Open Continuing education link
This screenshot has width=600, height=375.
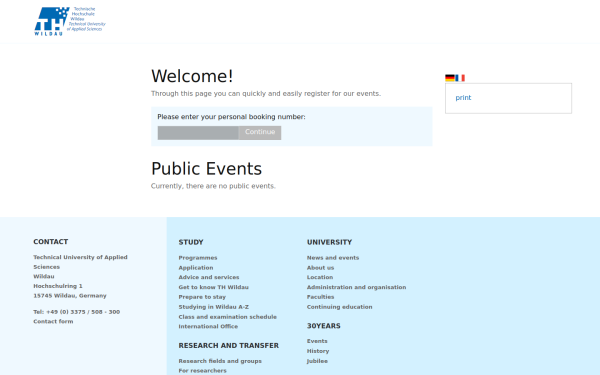(339, 307)
